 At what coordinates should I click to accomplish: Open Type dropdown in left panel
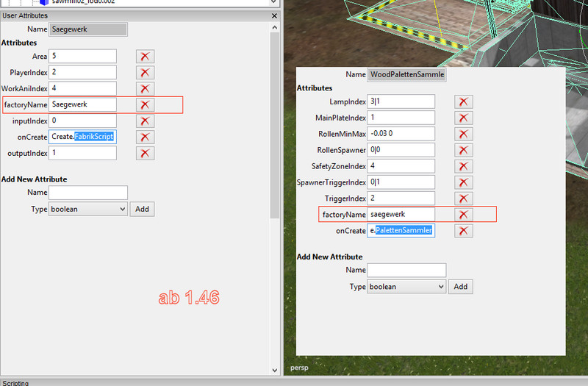(88, 209)
